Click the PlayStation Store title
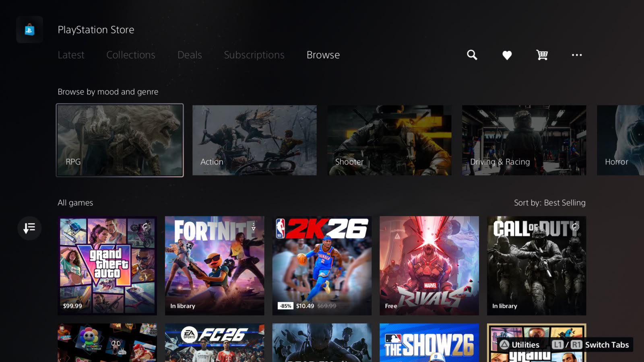This screenshot has height=362, width=644. point(96,30)
